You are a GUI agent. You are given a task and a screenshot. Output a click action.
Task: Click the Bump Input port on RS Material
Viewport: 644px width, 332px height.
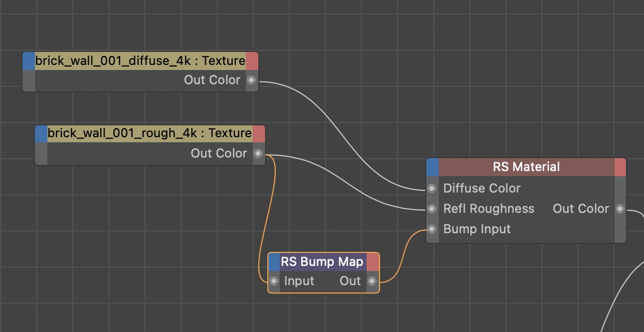[x=432, y=229]
